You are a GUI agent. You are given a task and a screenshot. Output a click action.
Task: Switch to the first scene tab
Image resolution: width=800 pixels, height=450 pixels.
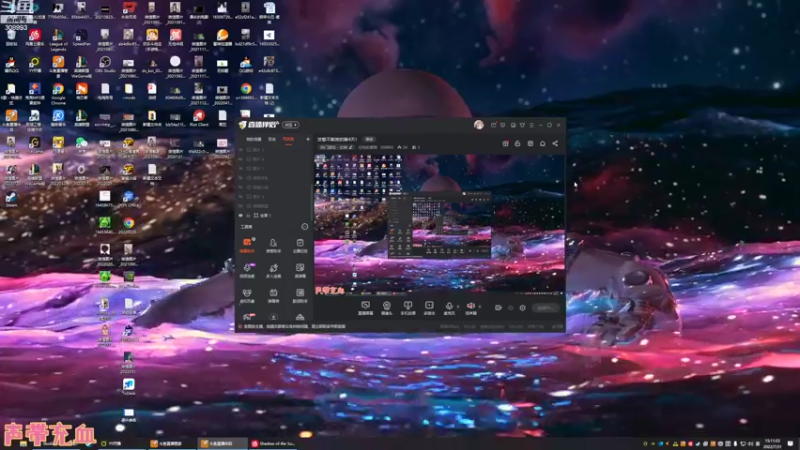(254, 139)
